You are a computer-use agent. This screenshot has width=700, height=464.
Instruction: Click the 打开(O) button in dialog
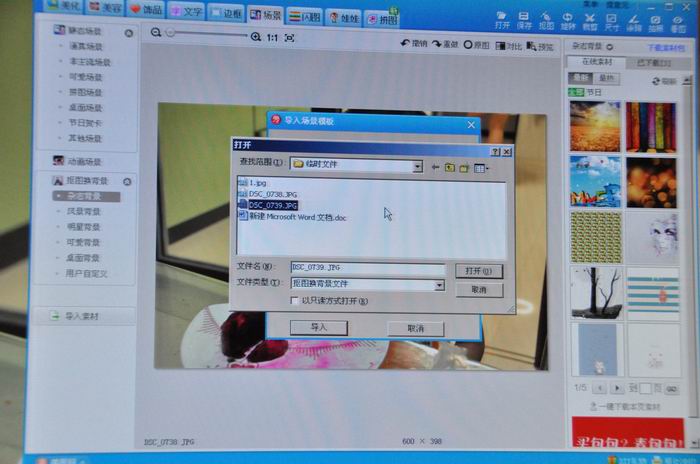(478, 271)
